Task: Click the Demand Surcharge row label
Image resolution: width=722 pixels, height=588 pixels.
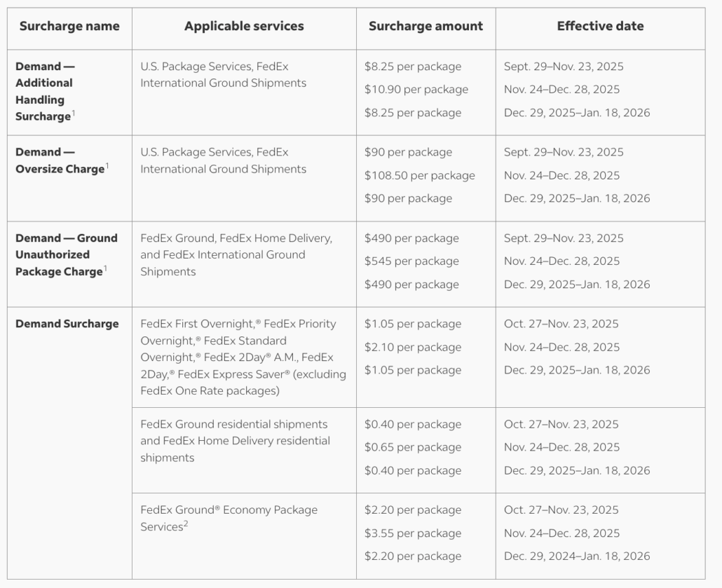Action: point(67,324)
